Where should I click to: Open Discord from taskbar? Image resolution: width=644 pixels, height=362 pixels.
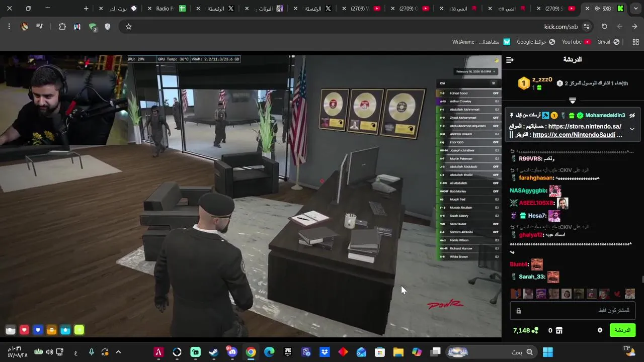tap(232, 352)
